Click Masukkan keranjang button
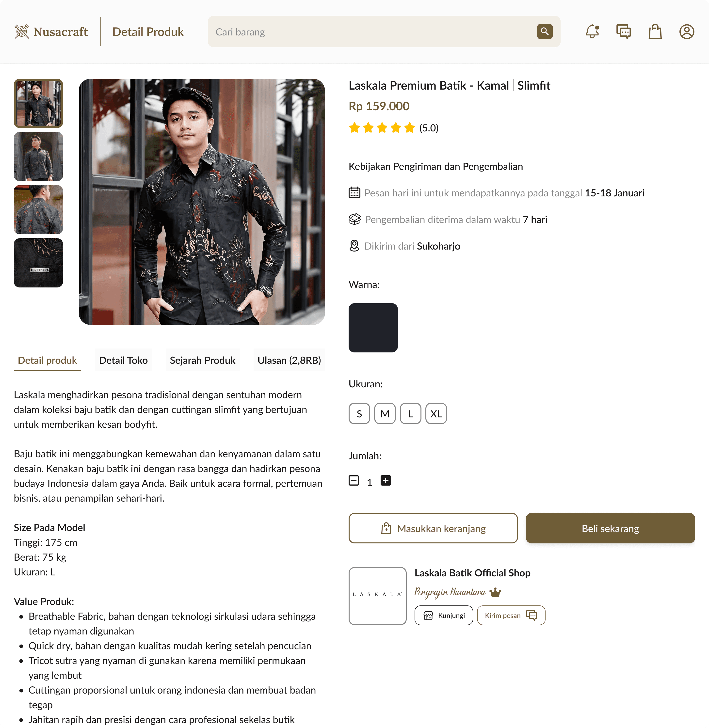709x728 pixels. pyautogui.click(x=433, y=528)
